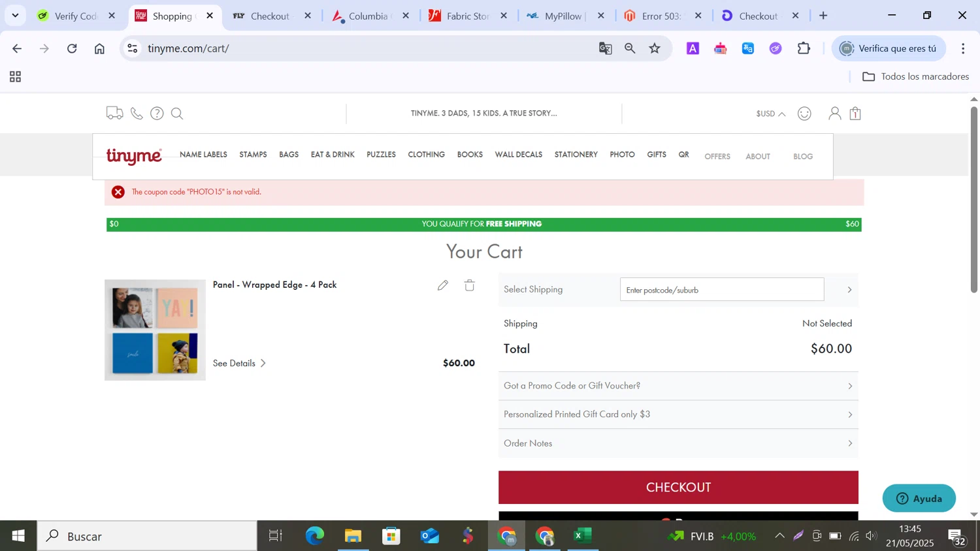Open NAME LABELS menu

[x=203, y=155]
